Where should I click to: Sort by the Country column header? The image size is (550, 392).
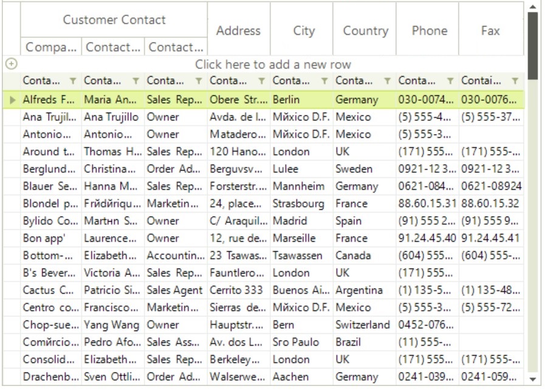[x=365, y=30]
